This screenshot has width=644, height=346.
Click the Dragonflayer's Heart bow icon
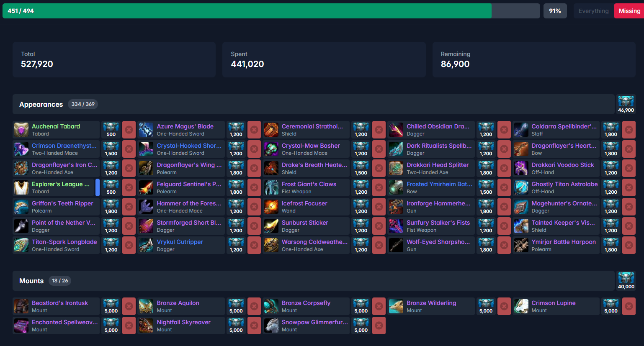click(x=521, y=149)
